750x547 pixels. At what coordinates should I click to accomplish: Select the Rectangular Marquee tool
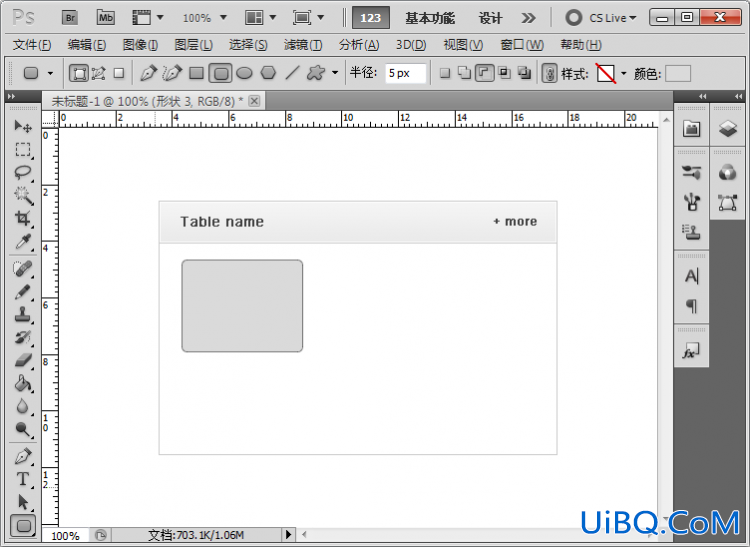(22, 150)
